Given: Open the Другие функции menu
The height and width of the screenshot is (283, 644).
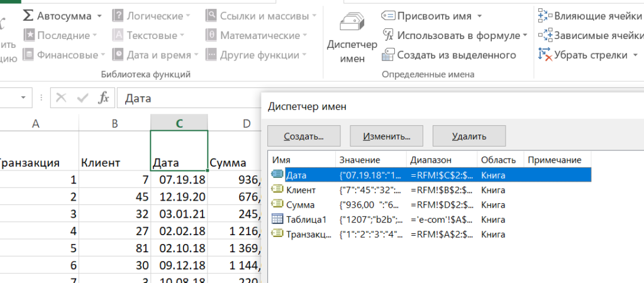Looking at the screenshot, I should coord(256,55).
